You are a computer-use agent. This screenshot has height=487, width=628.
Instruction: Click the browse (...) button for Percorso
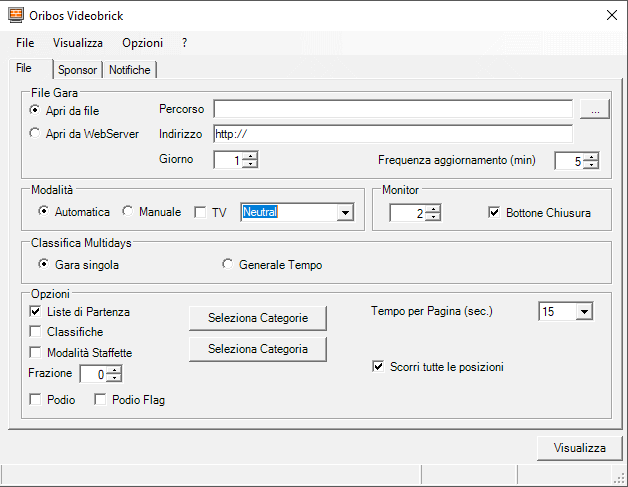click(595, 109)
